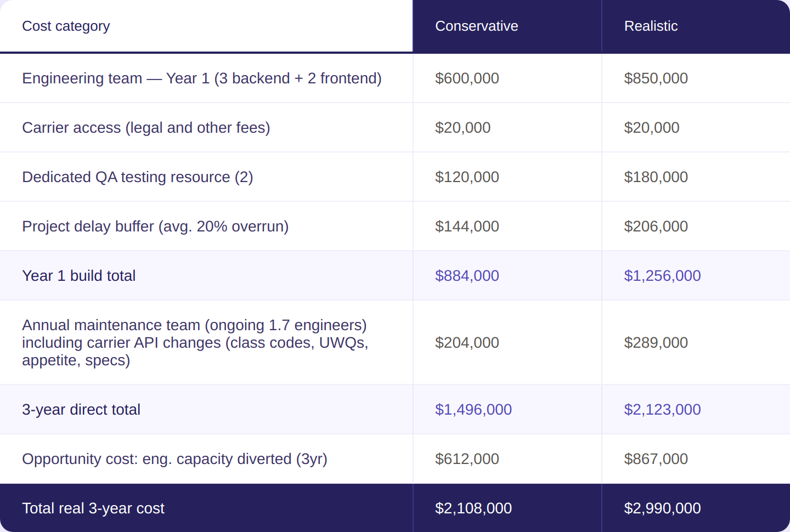Click the $850,000 realistic engineering cost
This screenshot has width=790, height=532.
coord(656,78)
